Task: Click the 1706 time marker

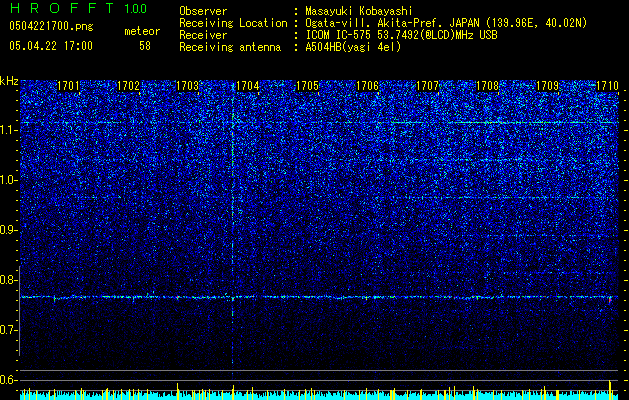Action: 367,86
